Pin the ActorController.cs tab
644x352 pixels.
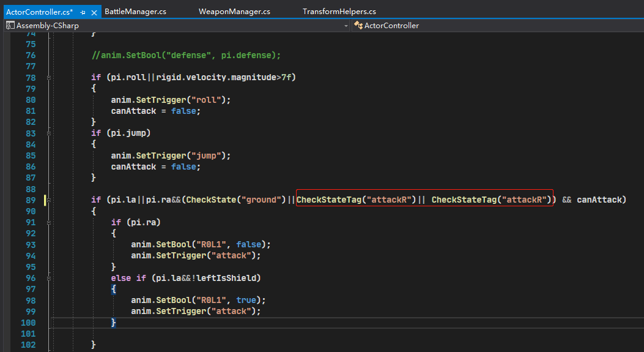(x=83, y=12)
